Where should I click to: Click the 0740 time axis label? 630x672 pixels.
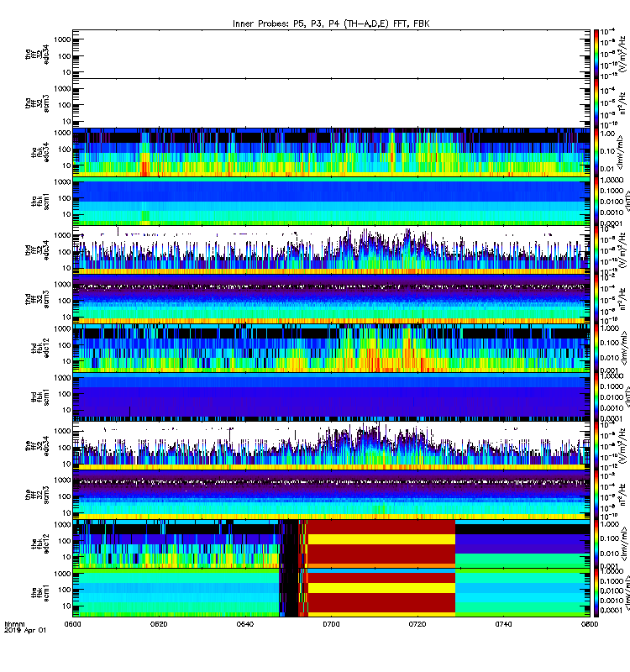coord(503,624)
